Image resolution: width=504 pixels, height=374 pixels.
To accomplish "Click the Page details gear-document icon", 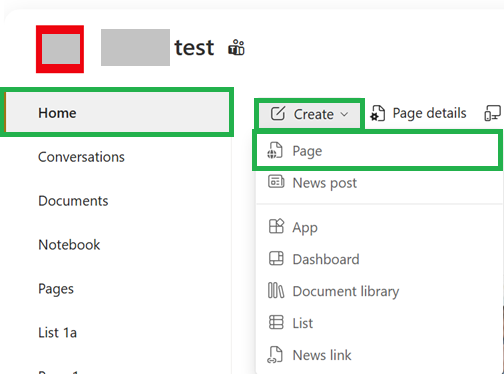I will [378, 113].
